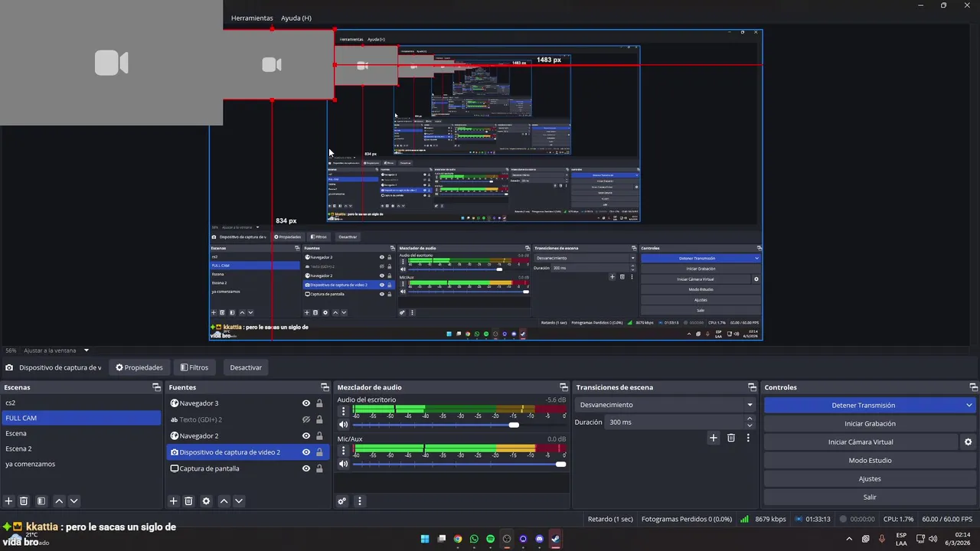The height and width of the screenshot is (551, 980).
Task: Increase transition duration stepper up
Action: tap(750, 419)
